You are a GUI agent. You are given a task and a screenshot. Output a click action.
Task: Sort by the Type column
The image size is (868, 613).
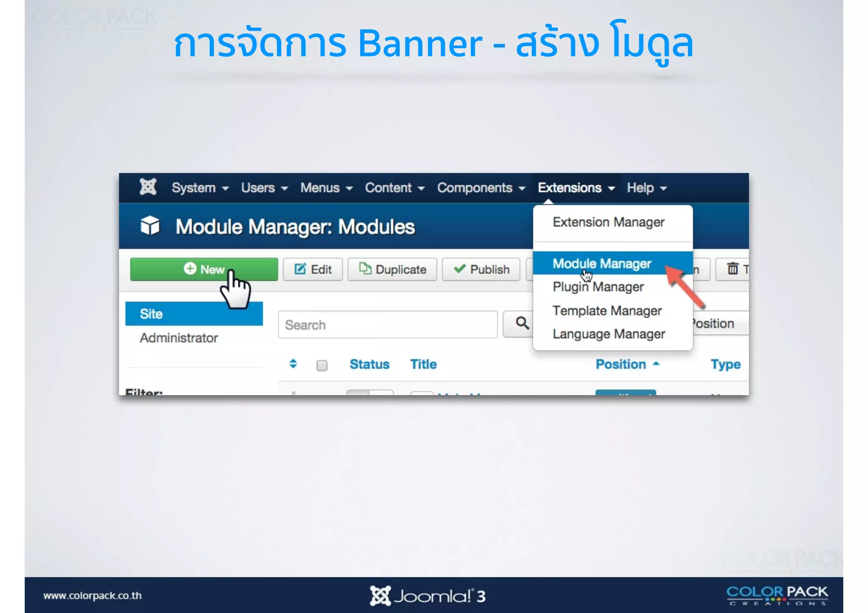coord(726,364)
